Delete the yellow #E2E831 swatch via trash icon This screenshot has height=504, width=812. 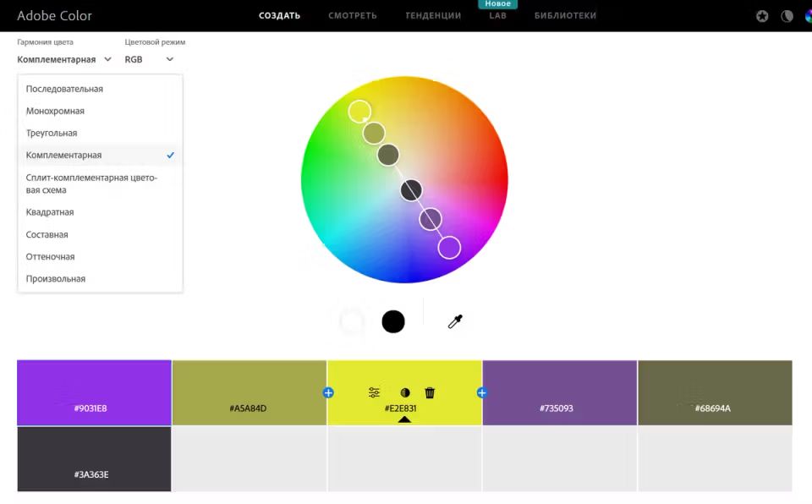(430, 392)
